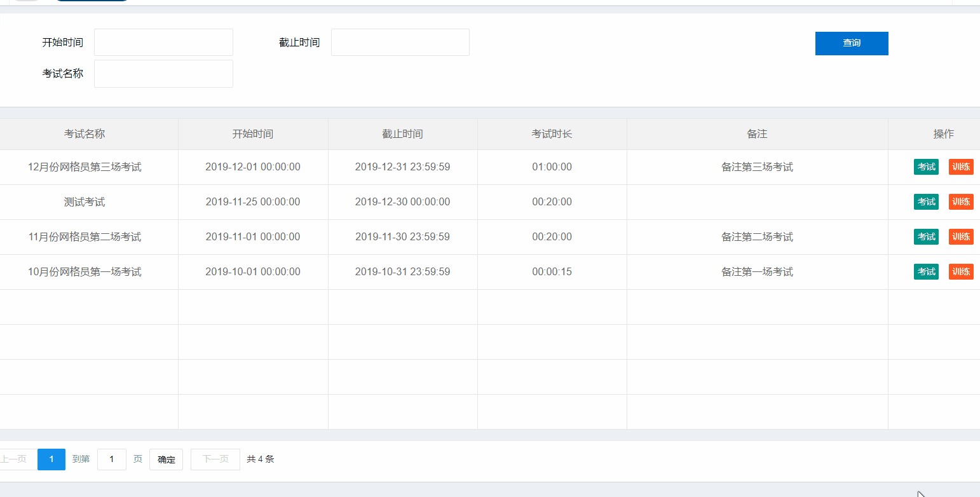Click 训练 button for 测试考试 row
The width and height of the screenshot is (980, 497).
tap(961, 202)
